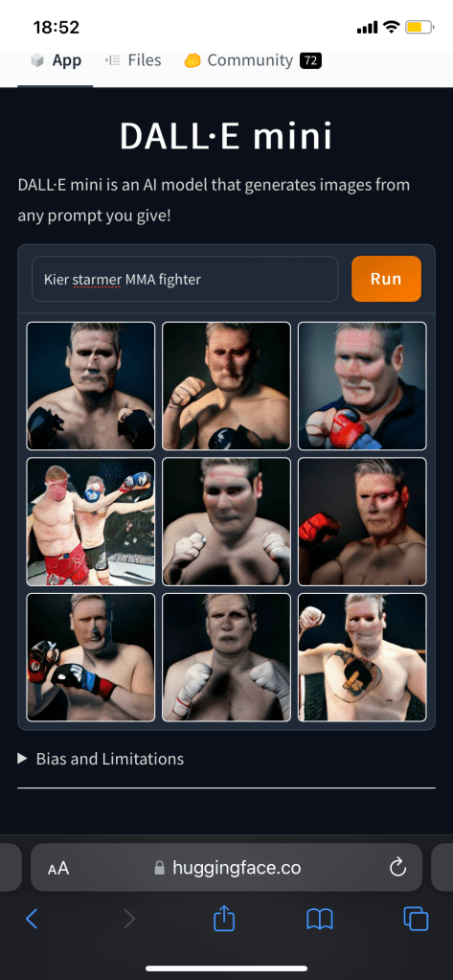Screen dimensions: 453x980
Task: Tap the huggingface.co address field
Action: click(226, 868)
